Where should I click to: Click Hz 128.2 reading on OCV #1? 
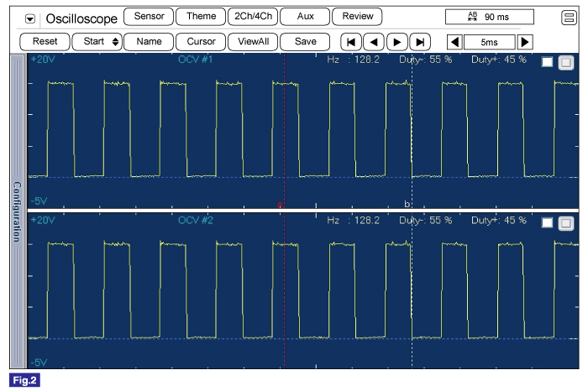tap(353, 60)
